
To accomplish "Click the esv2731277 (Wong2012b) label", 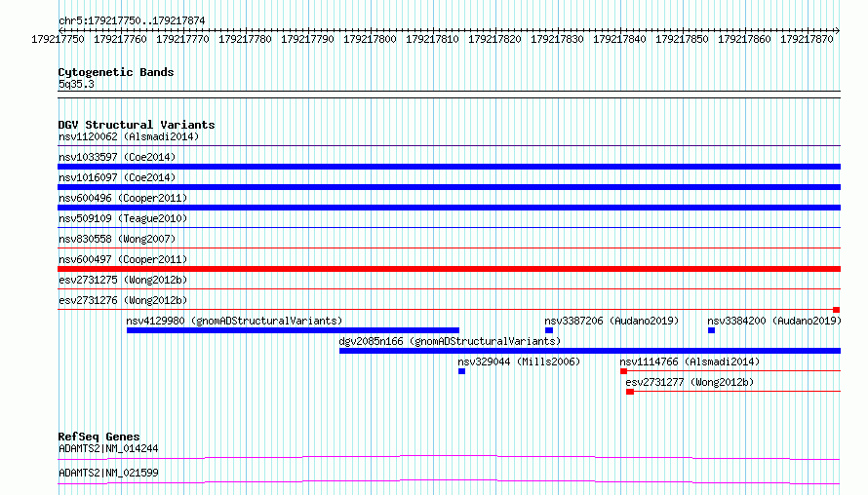I will [x=690, y=382].
